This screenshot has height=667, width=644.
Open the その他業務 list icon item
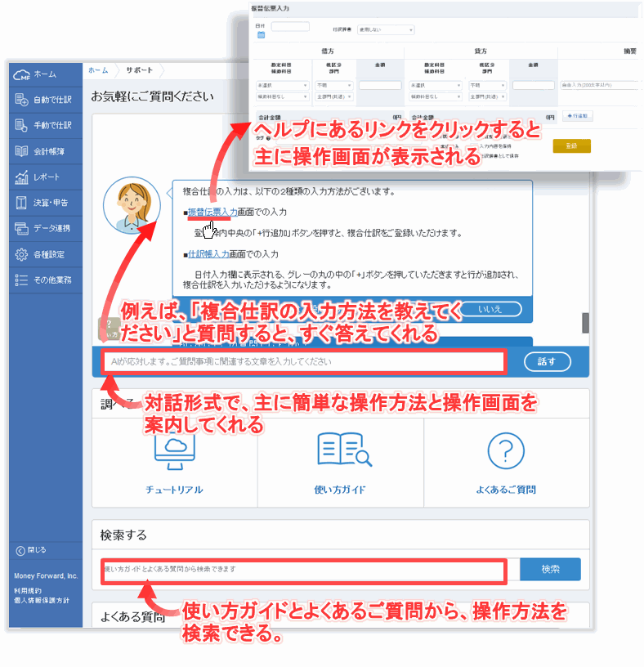click(46, 280)
